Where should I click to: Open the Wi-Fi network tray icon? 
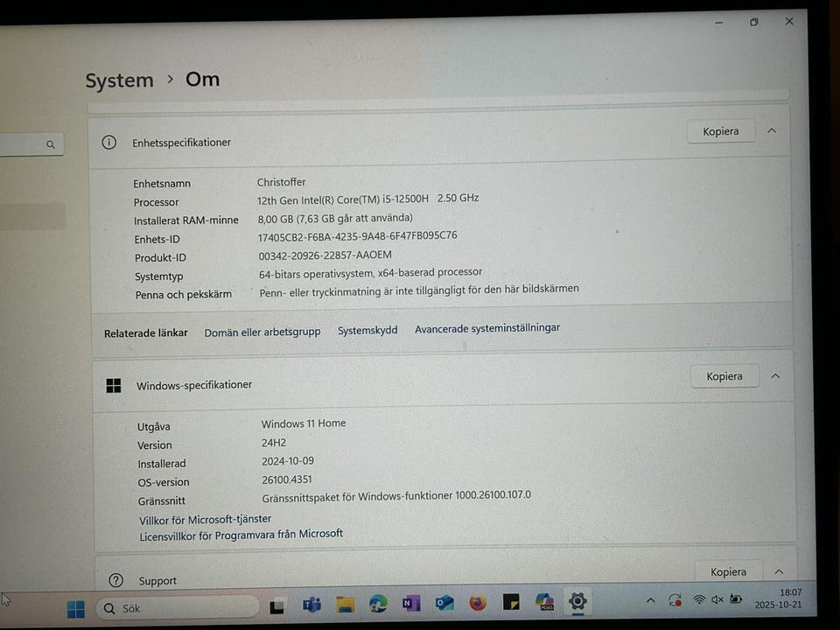pos(698,599)
